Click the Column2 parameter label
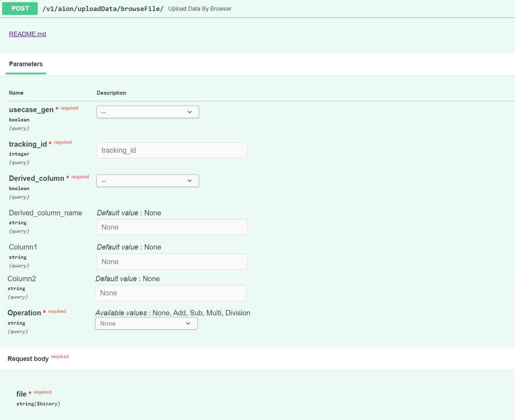515x420 pixels. tap(22, 279)
